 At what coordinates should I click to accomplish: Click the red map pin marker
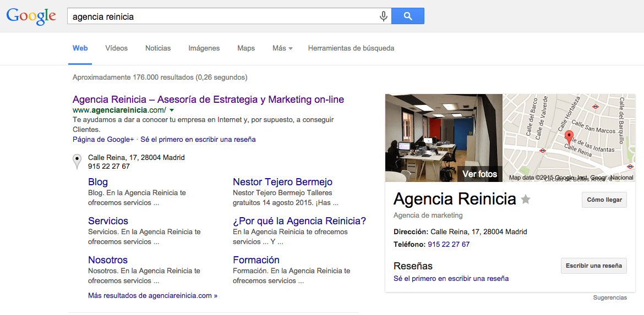(x=569, y=137)
